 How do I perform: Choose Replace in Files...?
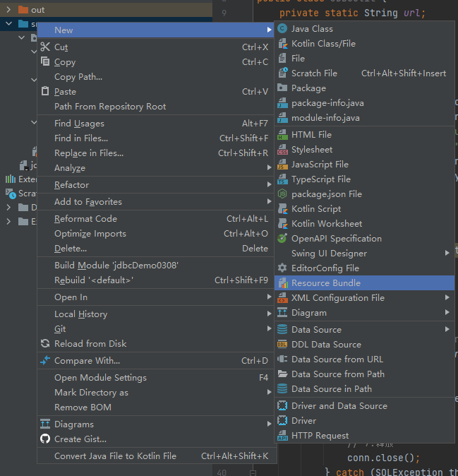point(155,153)
